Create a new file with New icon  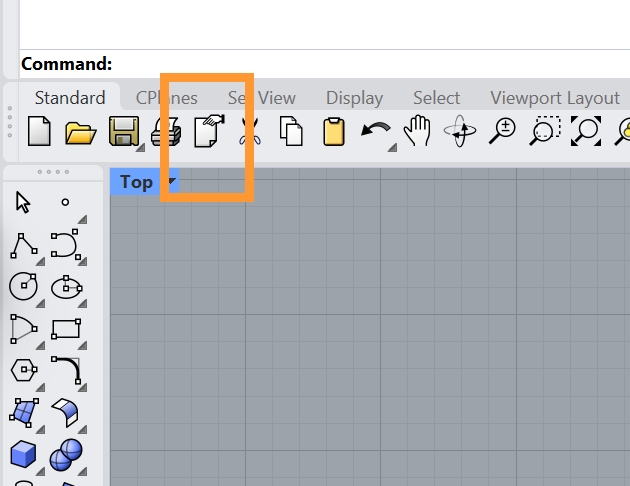coord(39,131)
